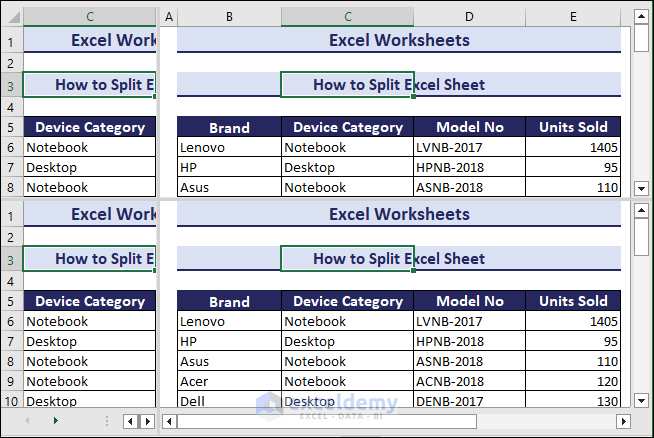Screen dimensions: 654x438
Task: Click the HPNB-2018 cell in upper pane
Action: click(469, 167)
